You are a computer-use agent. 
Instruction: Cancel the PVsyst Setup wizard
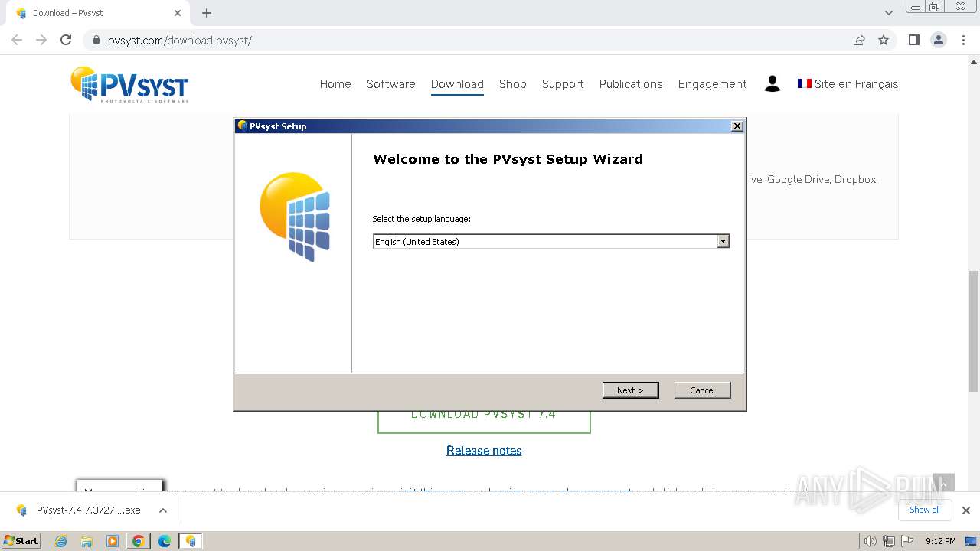pyautogui.click(x=702, y=390)
